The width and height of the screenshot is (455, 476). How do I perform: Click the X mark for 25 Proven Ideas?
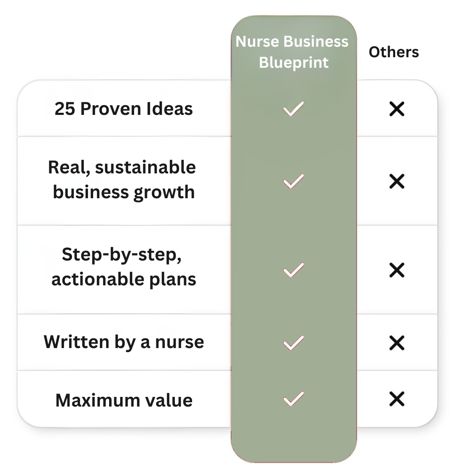coord(396,109)
